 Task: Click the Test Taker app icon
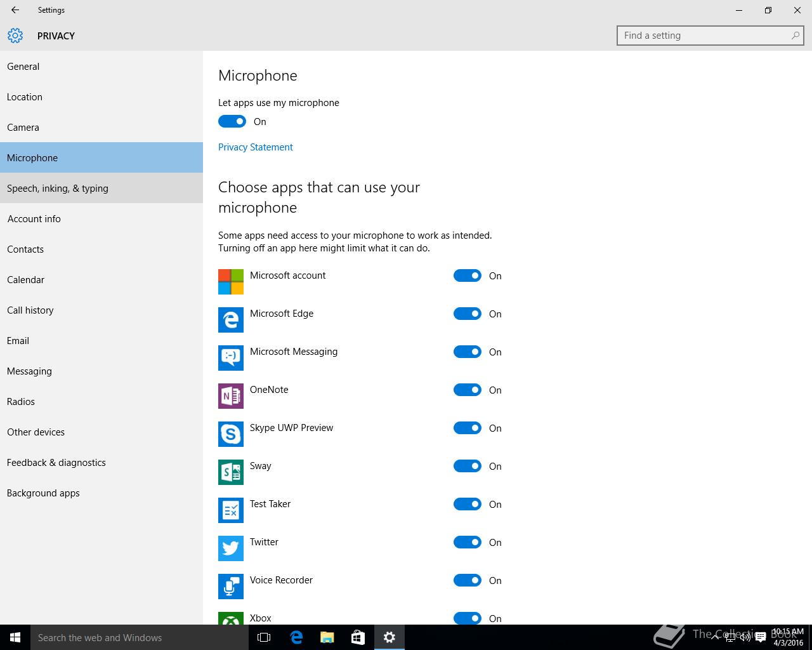click(231, 510)
